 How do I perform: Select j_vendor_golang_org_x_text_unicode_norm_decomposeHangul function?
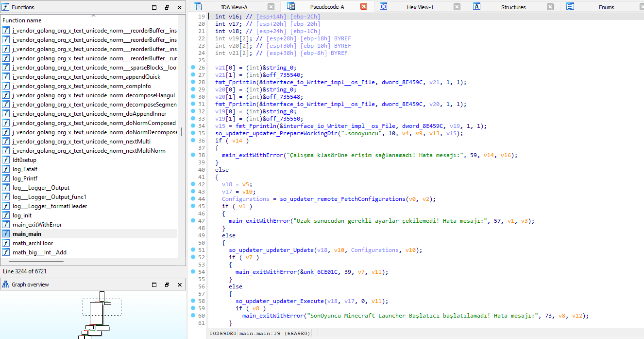89,95
